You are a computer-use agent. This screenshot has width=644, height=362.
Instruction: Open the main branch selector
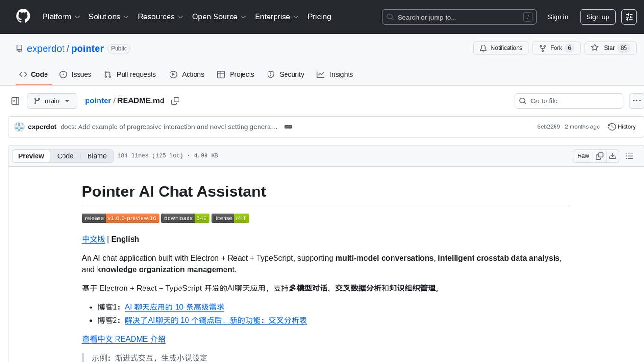tap(52, 101)
